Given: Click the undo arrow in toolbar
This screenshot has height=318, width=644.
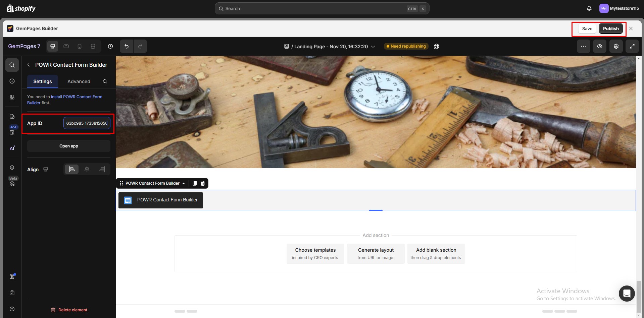Looking at the screenshot, I should 127,46.
